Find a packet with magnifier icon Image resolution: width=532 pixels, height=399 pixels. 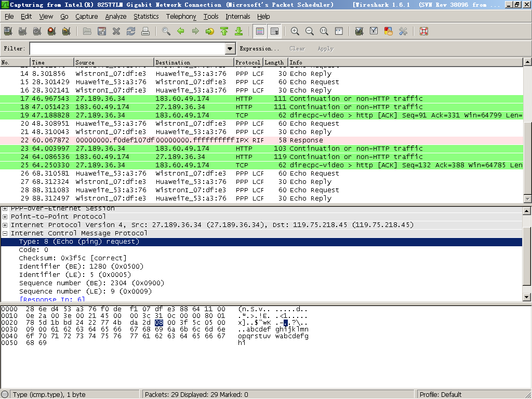[166, 32]
